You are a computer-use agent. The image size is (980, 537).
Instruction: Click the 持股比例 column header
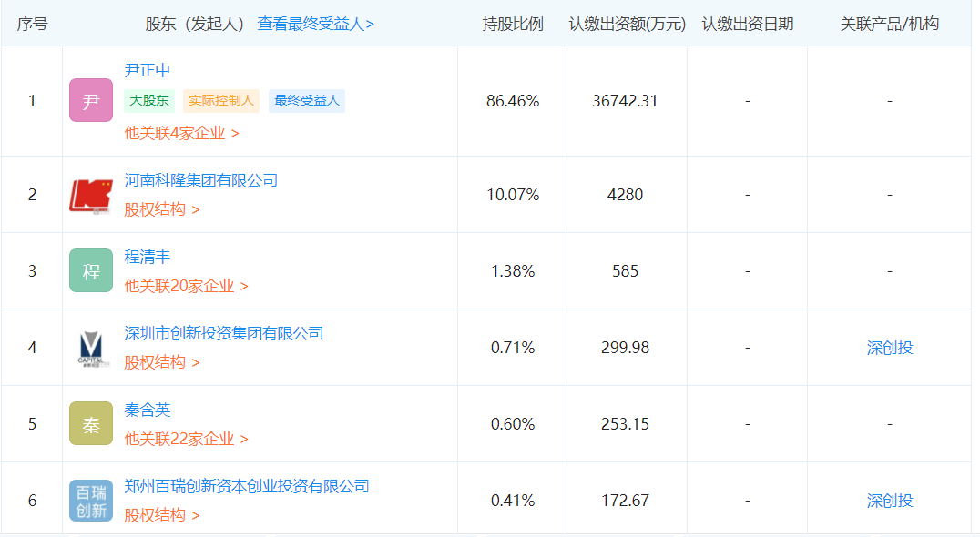pyautogui.click(x=512, y=25)
